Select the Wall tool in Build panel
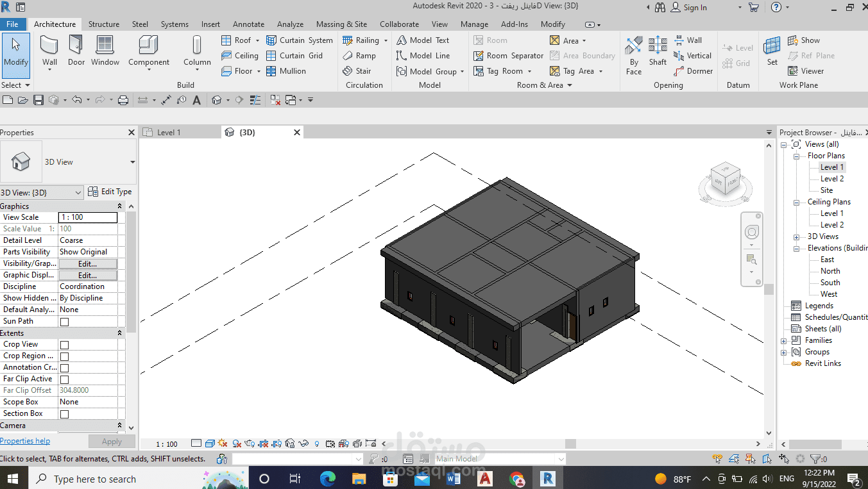868x489 pixels. (x=49, y=51)
